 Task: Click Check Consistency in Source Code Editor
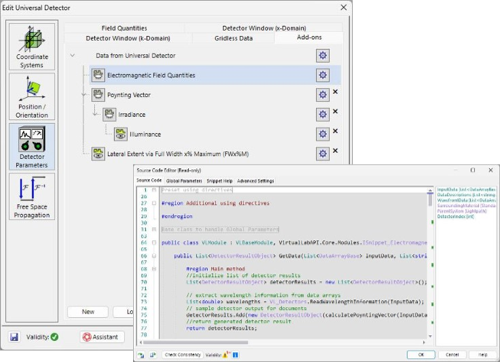click(x=183, y=355)
